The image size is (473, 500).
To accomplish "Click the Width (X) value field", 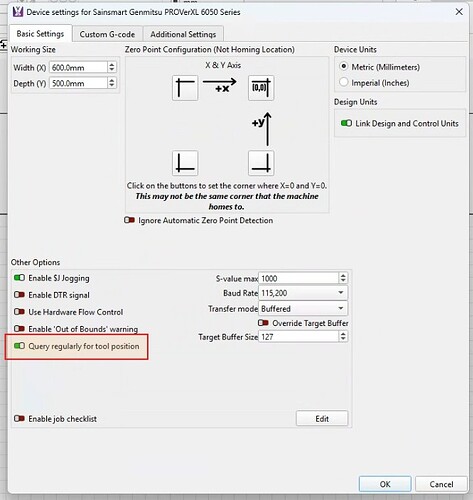I will [x=78, y=67].
